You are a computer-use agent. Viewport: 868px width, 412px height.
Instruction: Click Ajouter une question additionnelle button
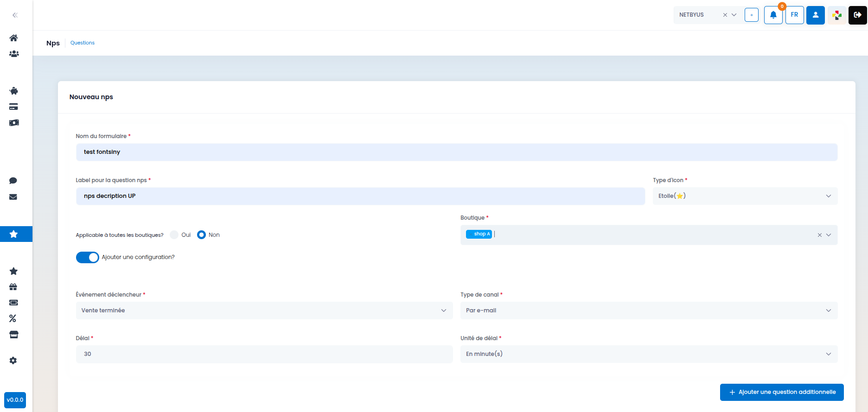pos(782,392)
